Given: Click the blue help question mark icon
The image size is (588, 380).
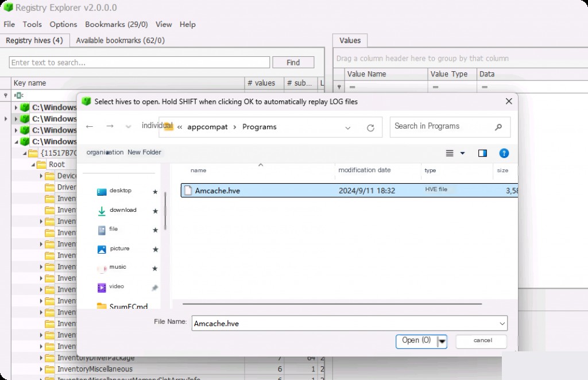Looking at the screenshot, I should (504, 153).
